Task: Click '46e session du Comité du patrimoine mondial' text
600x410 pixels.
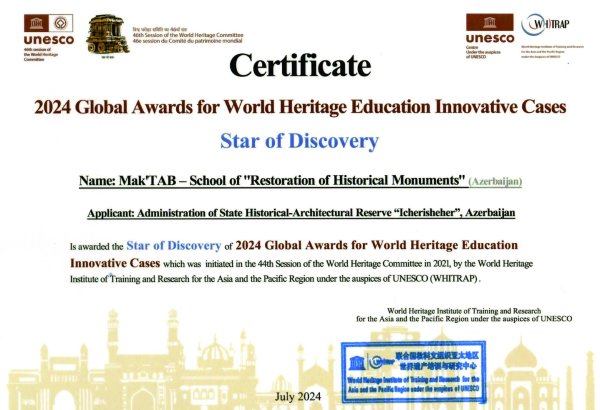Action: coord(188,40)
